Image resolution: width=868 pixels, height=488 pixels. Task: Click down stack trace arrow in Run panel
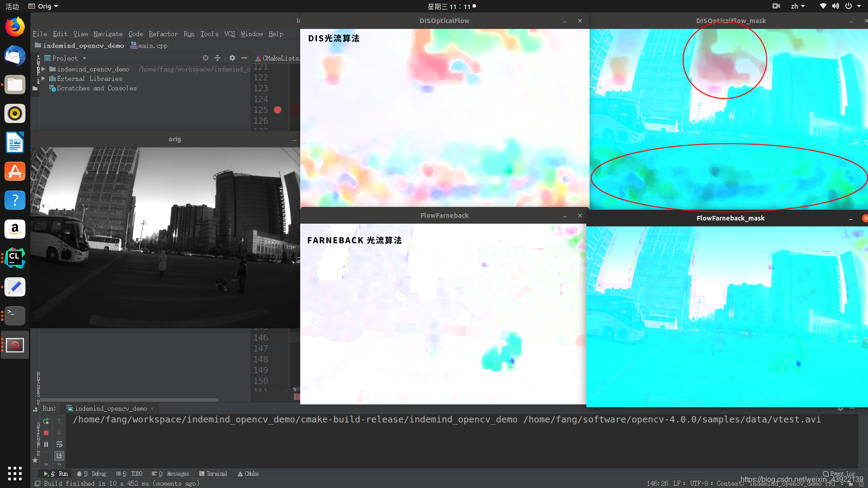point(59,433)
